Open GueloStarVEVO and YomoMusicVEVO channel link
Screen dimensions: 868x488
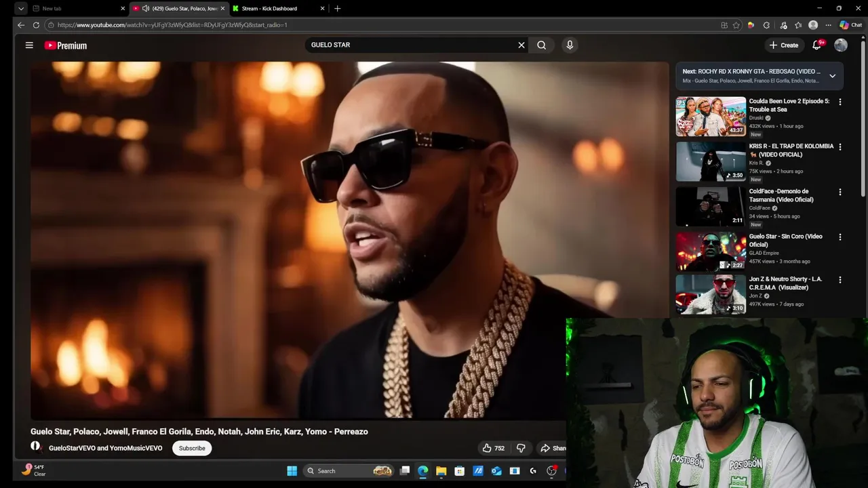[x=106, y=448]
